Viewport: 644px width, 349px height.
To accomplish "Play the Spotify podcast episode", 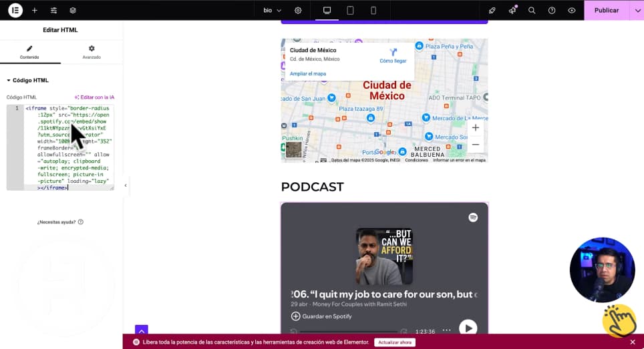I will (468, 328).
